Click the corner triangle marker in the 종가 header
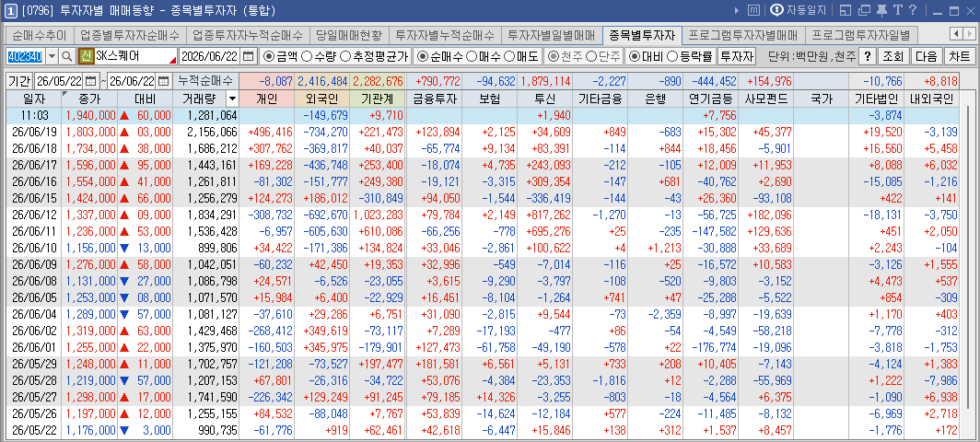This screenshot has width=980, height=442. point(65,94)
